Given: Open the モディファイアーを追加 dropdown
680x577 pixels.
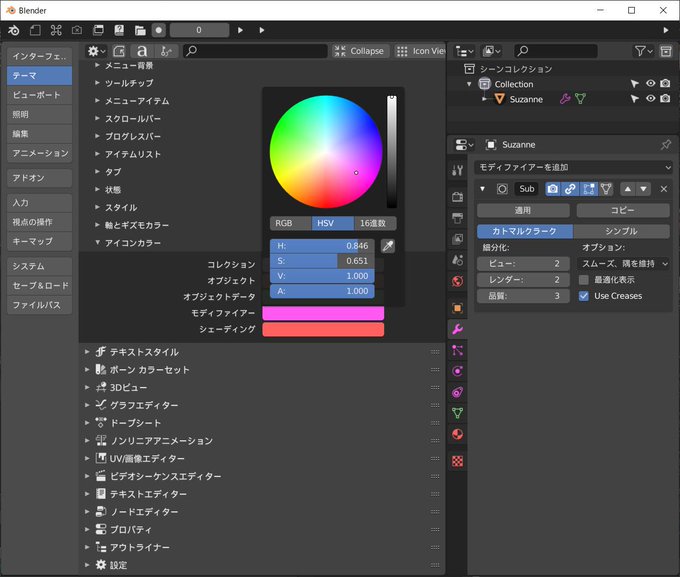Looking at the screenshot, I should pos(573,167).
